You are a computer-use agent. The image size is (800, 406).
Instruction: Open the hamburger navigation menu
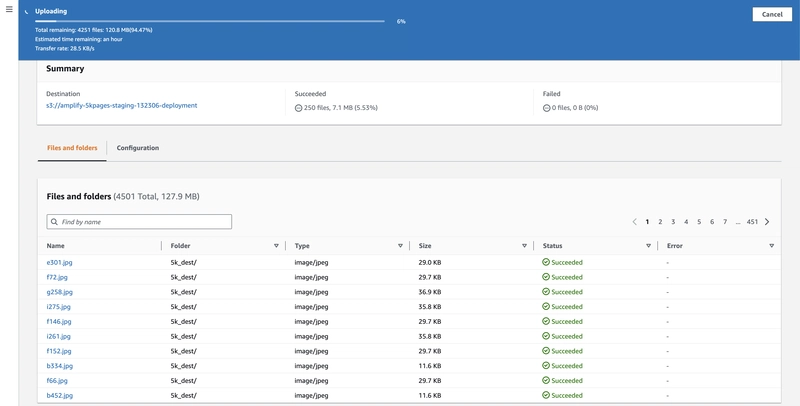coord(9,9)
